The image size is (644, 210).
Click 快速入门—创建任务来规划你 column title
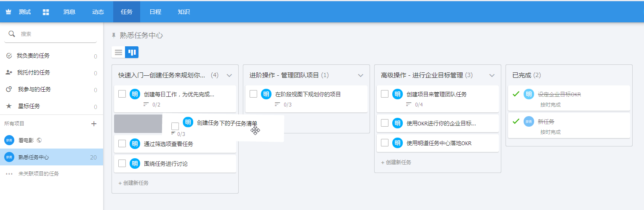tap(162, 75)
